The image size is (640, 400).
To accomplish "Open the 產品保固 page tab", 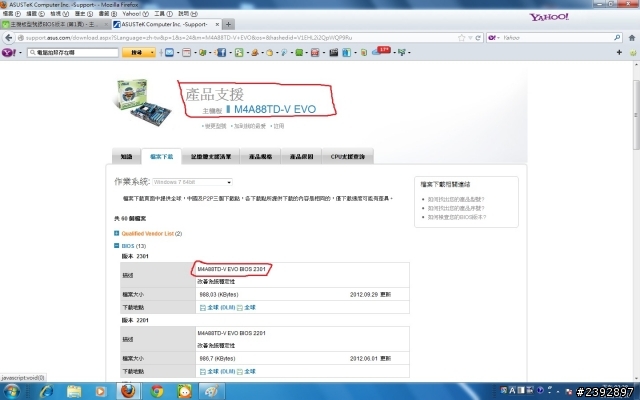I will [301, 157].
